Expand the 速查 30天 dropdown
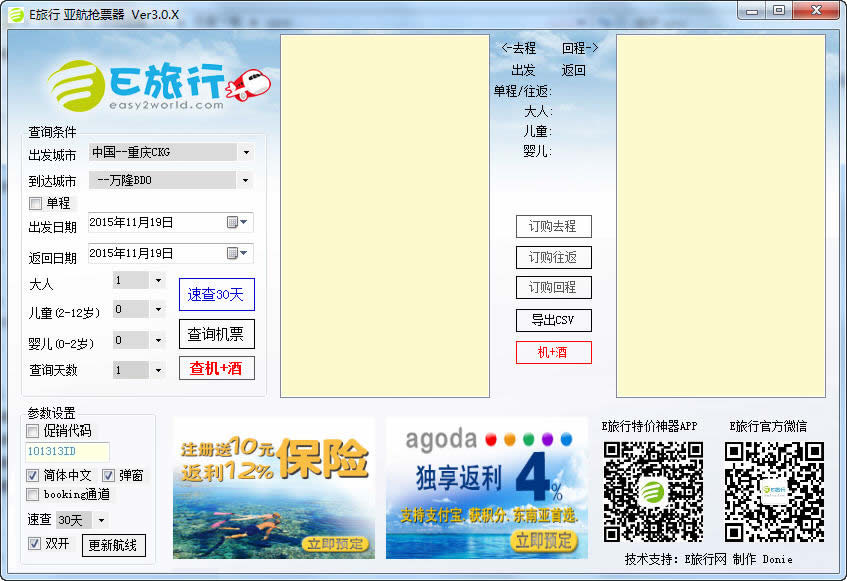Image resolution: width=847 pixels, height=581 pixels. pyautogui.click(x=101, y=520)
